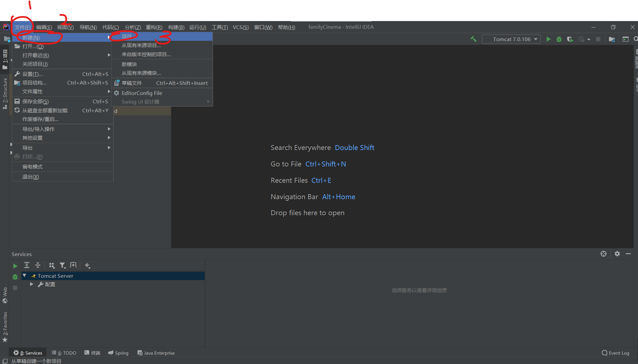The width and height of the screenshot is (638, 364).
Task: Open the 终端 terminal tab
Action: click(92, 353)
